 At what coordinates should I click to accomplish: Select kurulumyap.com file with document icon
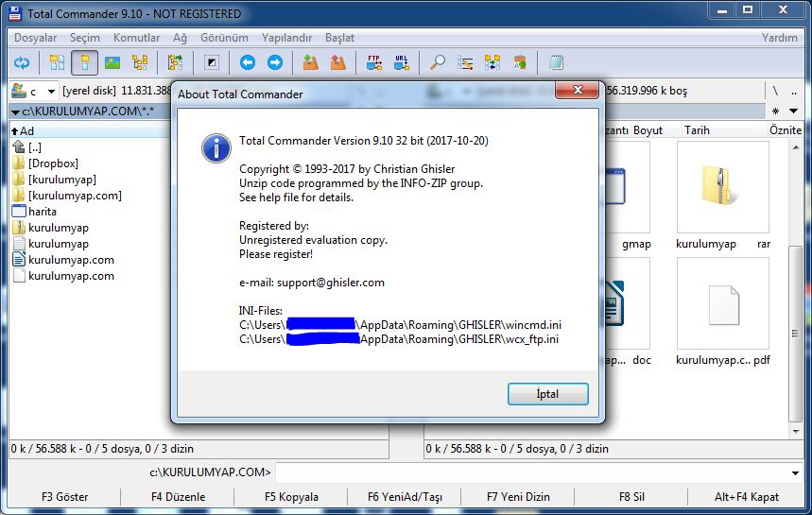(x=63, y=260)
